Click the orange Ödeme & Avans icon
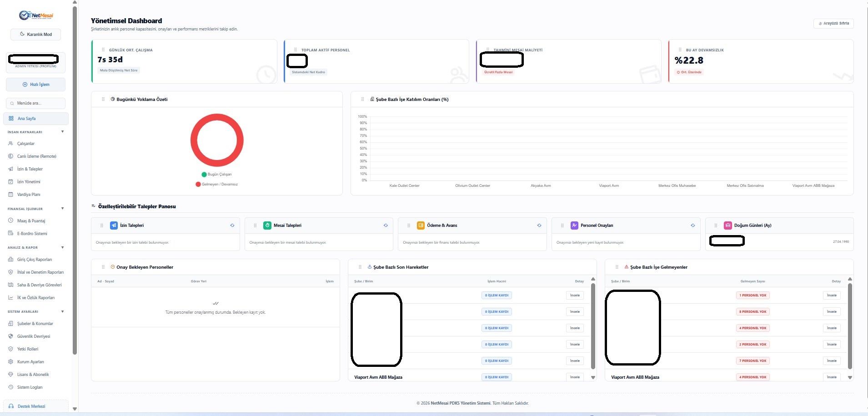Viewport: 868px width, 416px height. click(421, 226)
